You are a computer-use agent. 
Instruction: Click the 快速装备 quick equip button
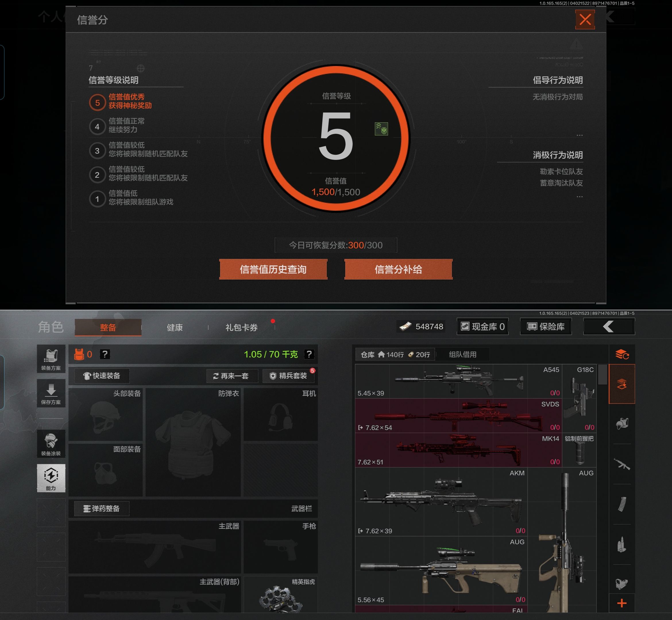click(x=102, y=376)
